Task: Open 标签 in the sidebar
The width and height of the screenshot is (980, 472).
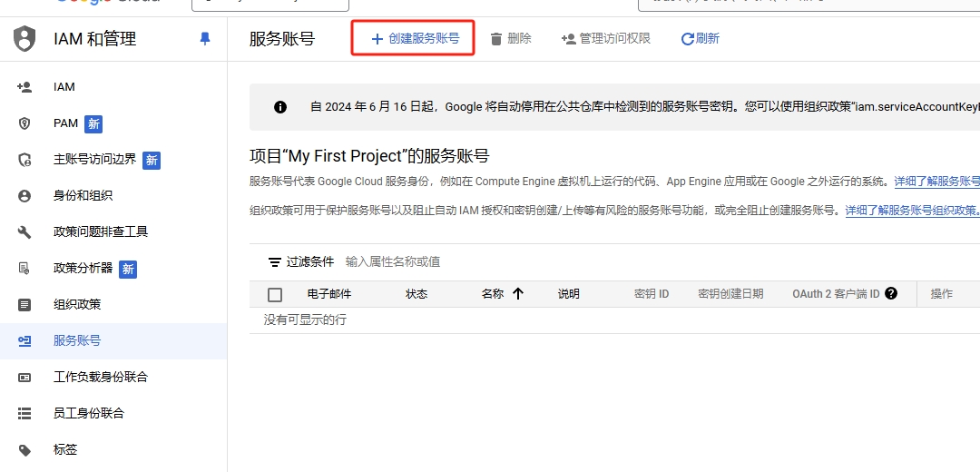Action: 65,449
